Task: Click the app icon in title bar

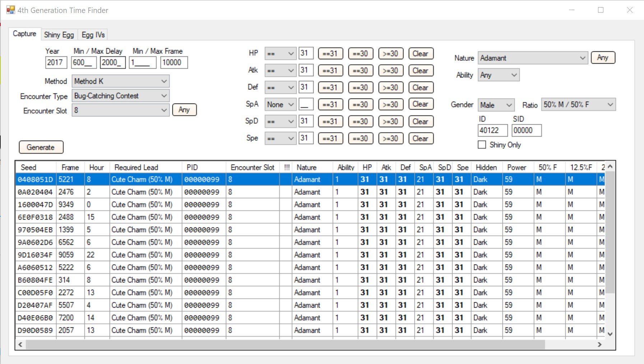Action: (10, 10)
